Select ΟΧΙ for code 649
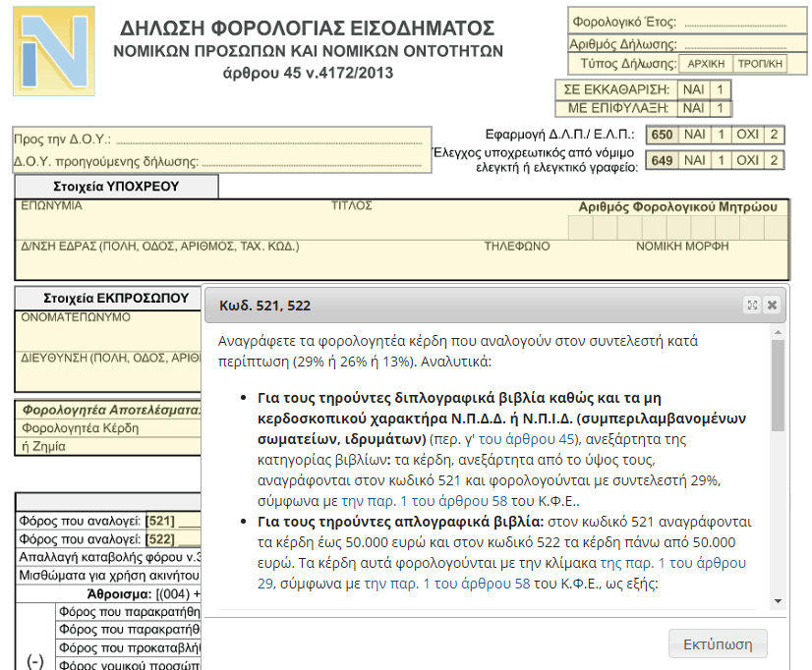812x670 pixels. pos(748,160)
